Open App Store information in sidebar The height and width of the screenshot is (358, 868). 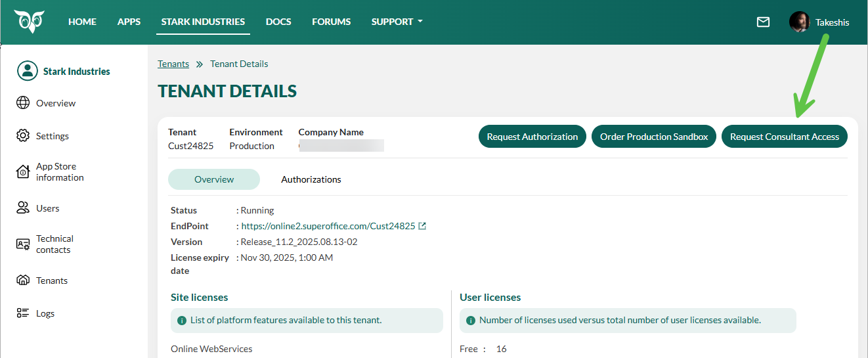[x=60, y=172]
